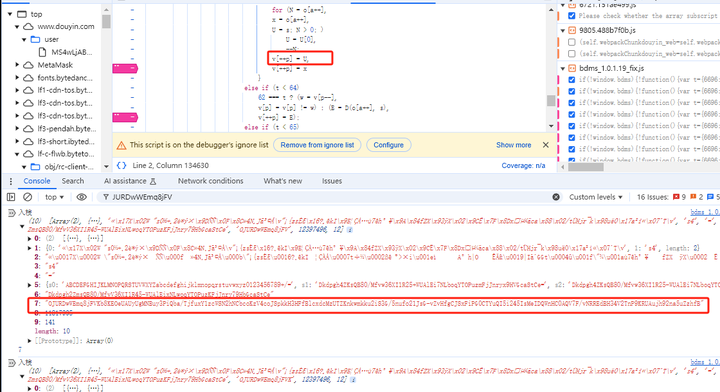The height and width of the screenshot is (392, 720).
Task: Click the Show more link
Action: 513,145
